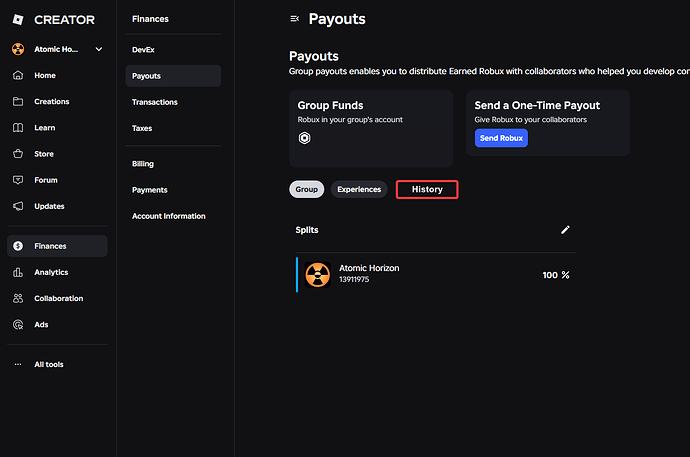Open Taxes in the Finances menu
690x457 pixels.
(x=142, y=128)
